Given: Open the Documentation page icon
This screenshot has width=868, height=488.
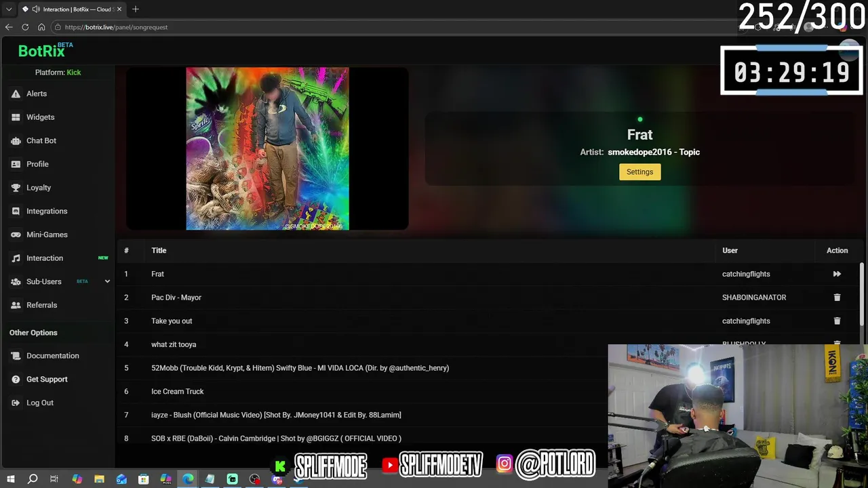Looking at the screenshot, I should 16,356.
